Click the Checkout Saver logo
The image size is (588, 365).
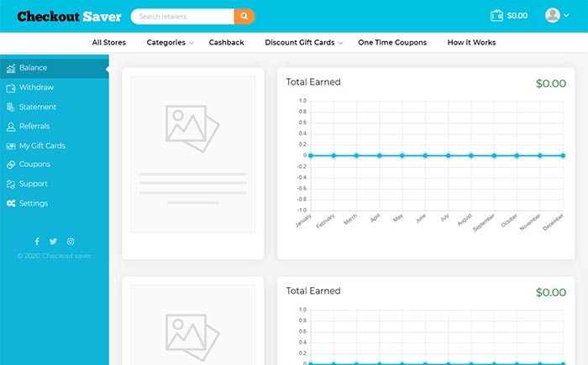click(x=69, y=17)
